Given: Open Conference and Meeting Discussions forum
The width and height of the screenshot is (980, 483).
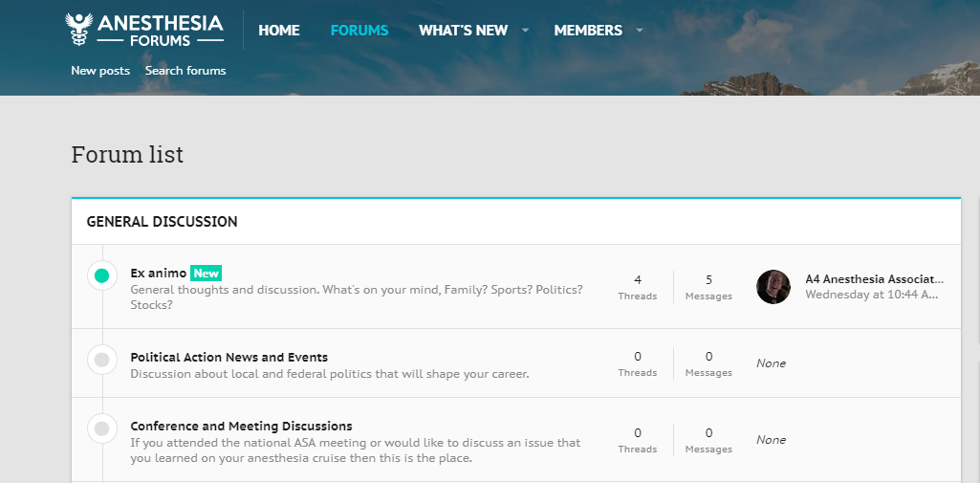Looking at the screenshot, I should (241, 427).
